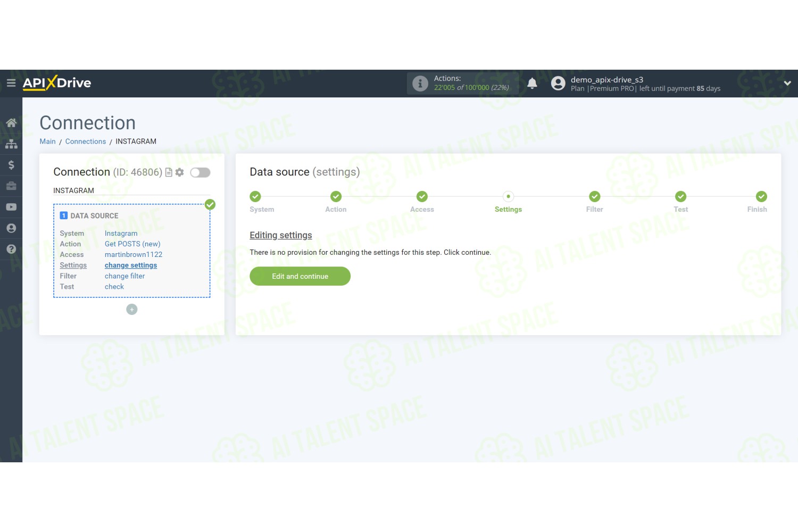Image resolution: width=798 pixels, height=532 pixels.
Task: Click the change settings link
Action: point(131,265)
